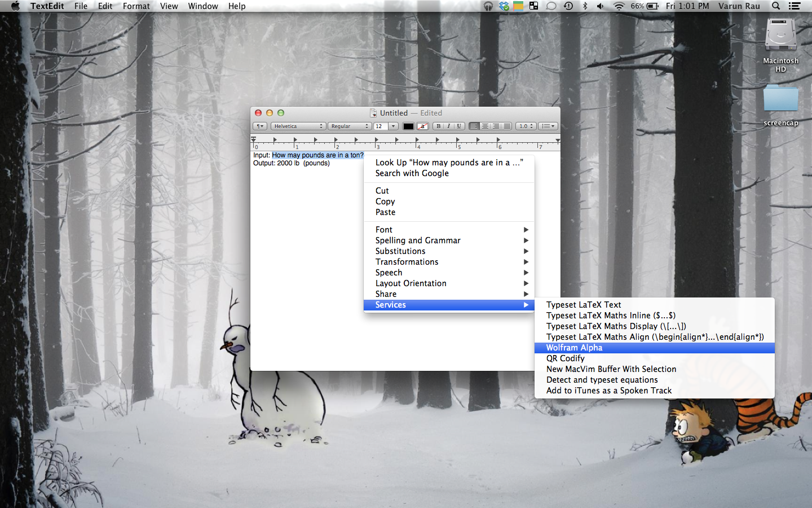Open Notification Center list icon
The image size is (812, 508).
click(x=795, y=6)
